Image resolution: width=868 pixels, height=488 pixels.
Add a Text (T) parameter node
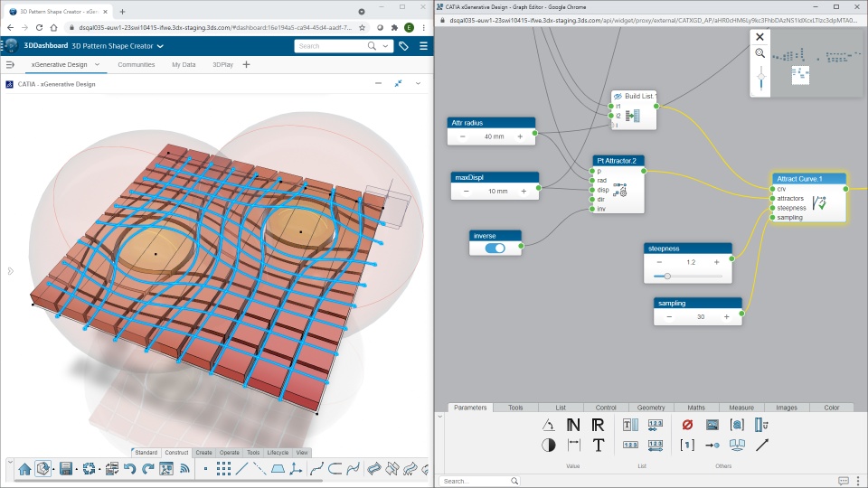pos(599,445)
